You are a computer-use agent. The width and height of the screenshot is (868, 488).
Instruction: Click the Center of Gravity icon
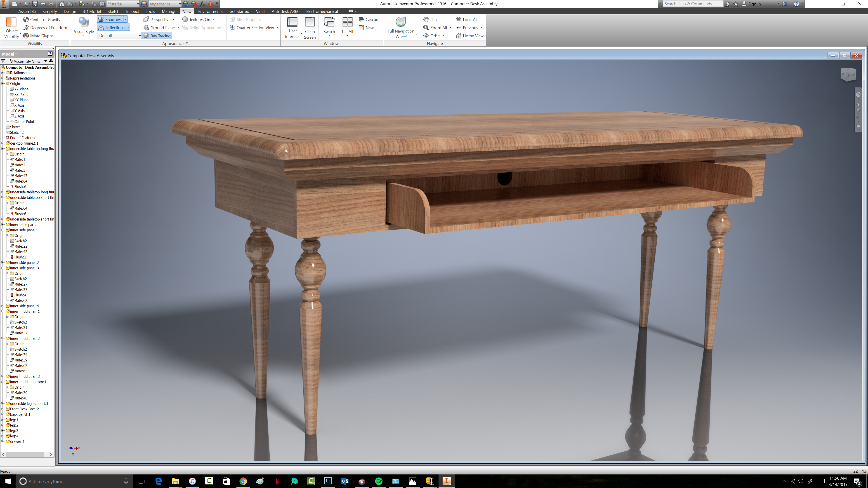[26, 19]
